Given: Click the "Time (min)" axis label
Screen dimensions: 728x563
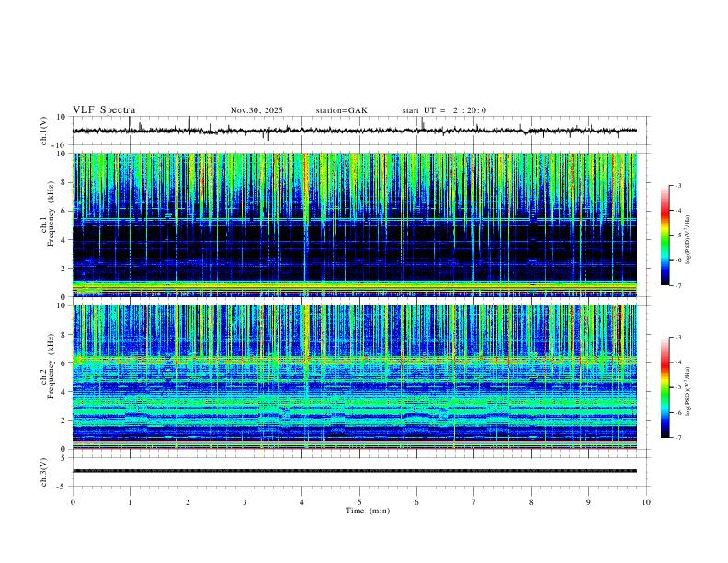Looking at the screenshot, I should pos(368,511).
